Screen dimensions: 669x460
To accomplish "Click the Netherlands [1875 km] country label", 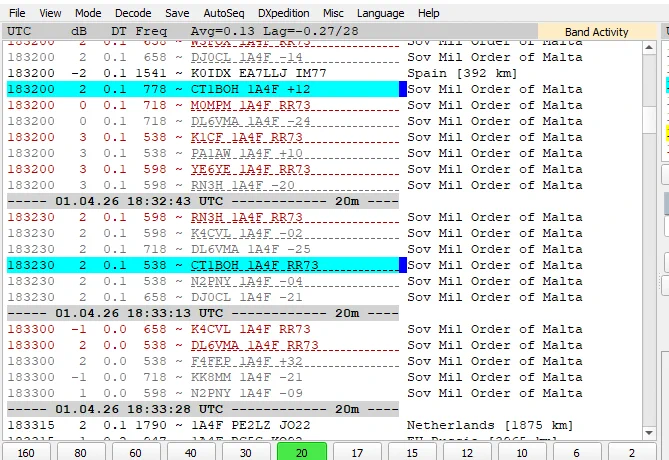I will (490, 425).
